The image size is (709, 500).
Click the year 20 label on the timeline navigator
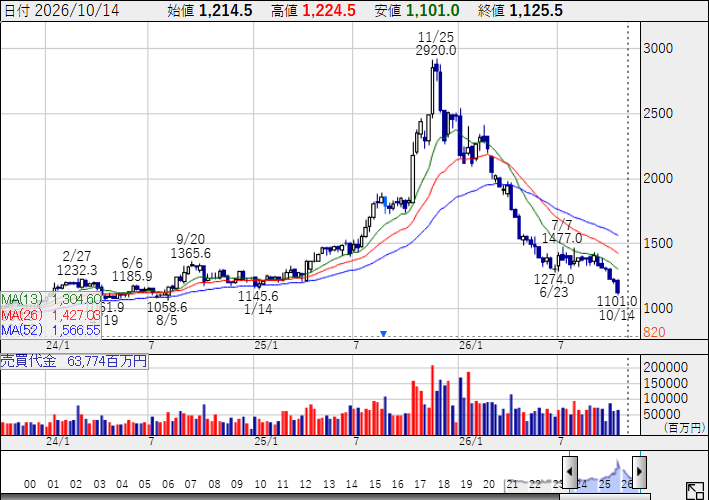pyautogui.click(x=489, y=484)
